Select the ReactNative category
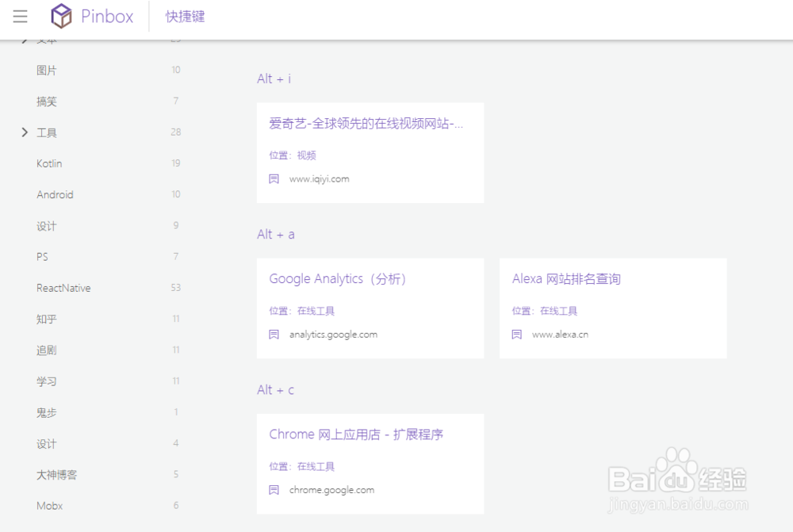Viewport: 793px width, 532px height. click(63, 288)
